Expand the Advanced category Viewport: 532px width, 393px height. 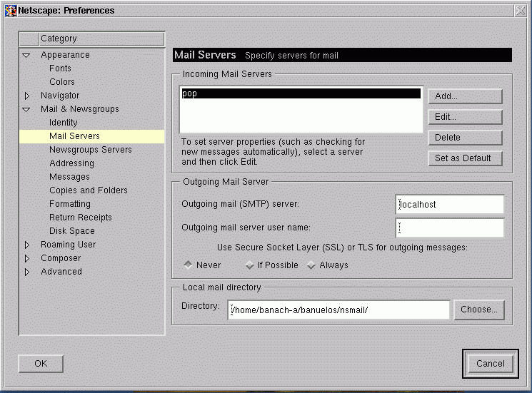coord(27,272)
